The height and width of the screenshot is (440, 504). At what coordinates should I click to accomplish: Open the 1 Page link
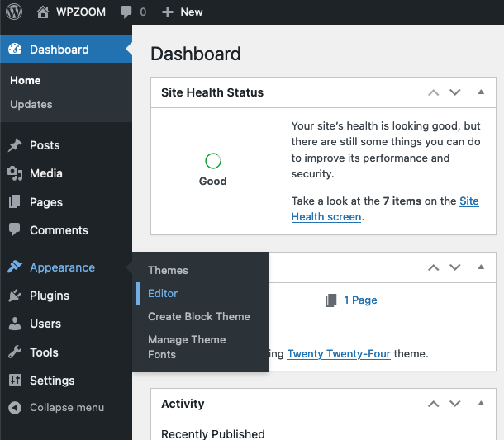[x=360, y=300]
